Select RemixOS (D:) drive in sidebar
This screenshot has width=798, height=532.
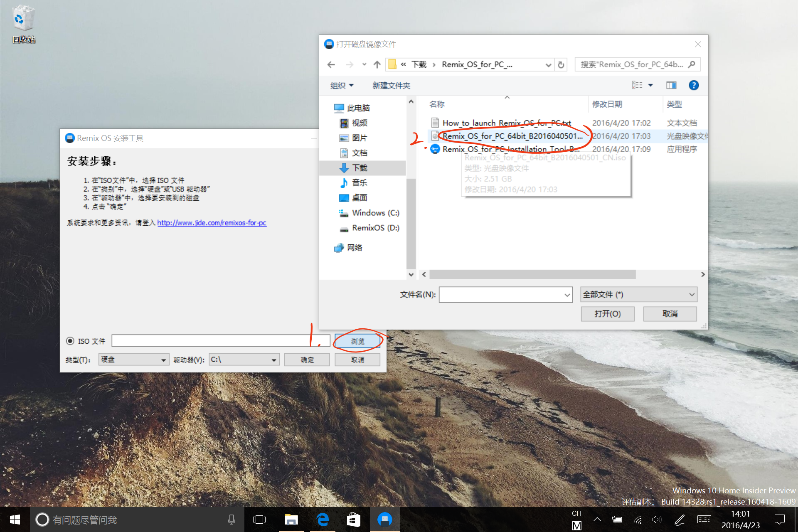[369, 228]
